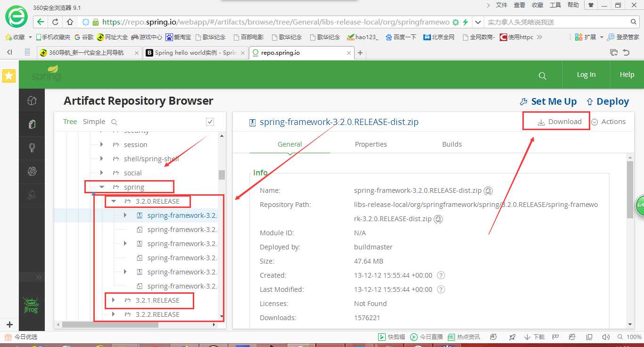Open the 文件 menu

click(x=502, y=5)
